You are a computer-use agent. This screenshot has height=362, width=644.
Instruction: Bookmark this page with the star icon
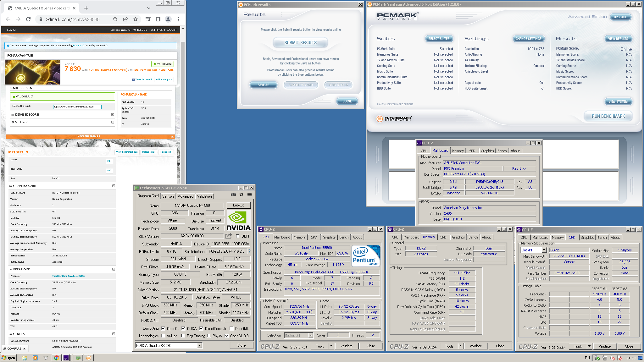136,19
